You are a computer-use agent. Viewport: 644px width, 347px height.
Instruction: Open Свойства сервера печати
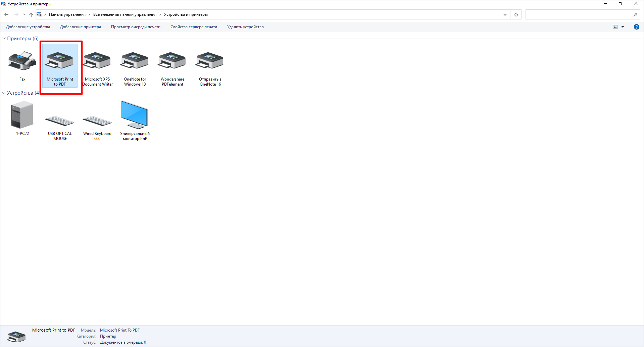(x=194, y=27)
